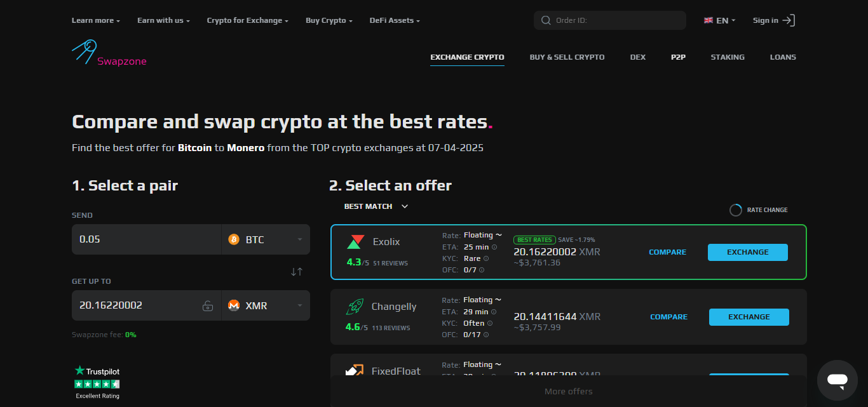This screenshot has height=407, width=868.
Task: Click the Changelly 113 Reviews text
Action: tap(391, 328)
